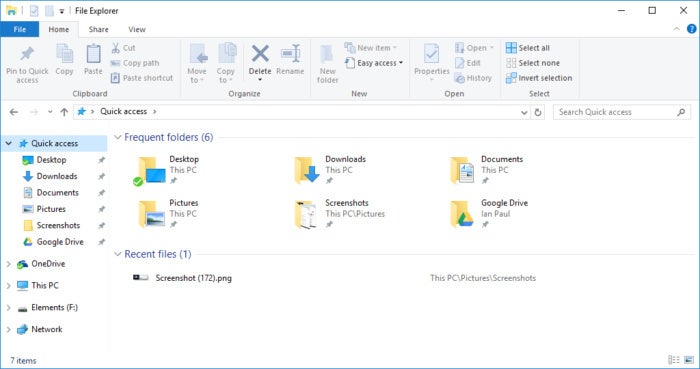Open the Move to menu

(x=197, y=63)
